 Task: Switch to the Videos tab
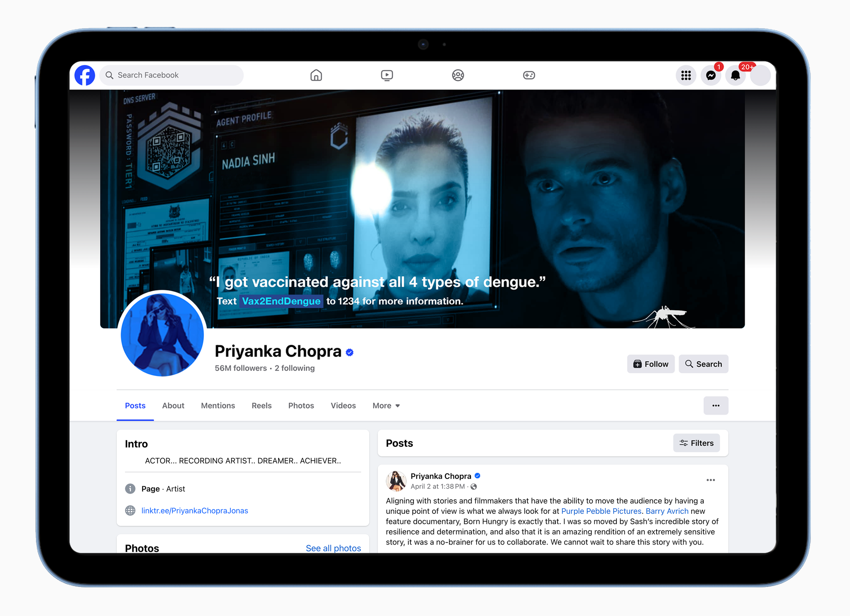343,406
